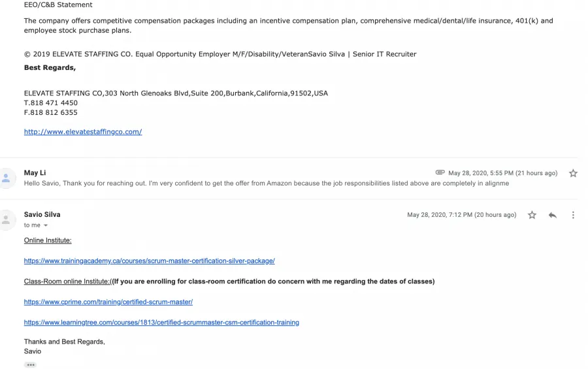588x369 pixels.
Task: Open the more options three-dot menu
Action: [x=572, y=215]
